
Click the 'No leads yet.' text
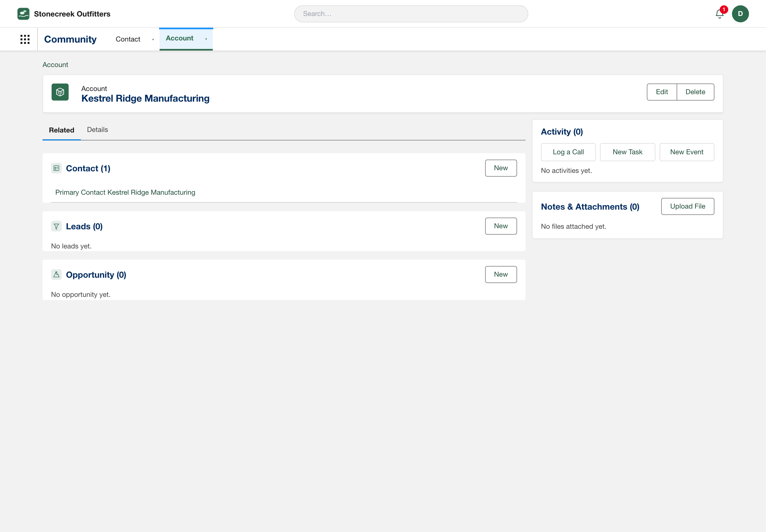pos(71,246)
